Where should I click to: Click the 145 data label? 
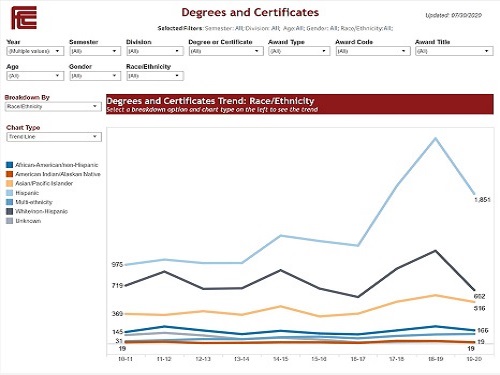[x=117, y=332]
